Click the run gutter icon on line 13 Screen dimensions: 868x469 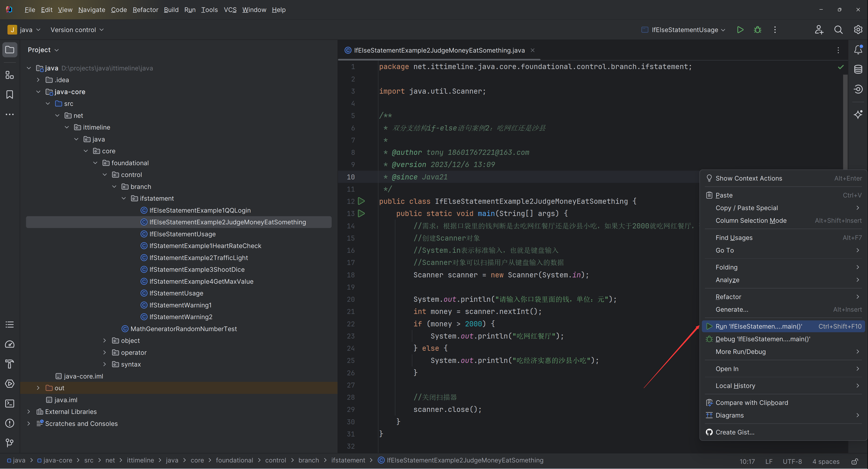pyautogui.click(x=361, y=213)
